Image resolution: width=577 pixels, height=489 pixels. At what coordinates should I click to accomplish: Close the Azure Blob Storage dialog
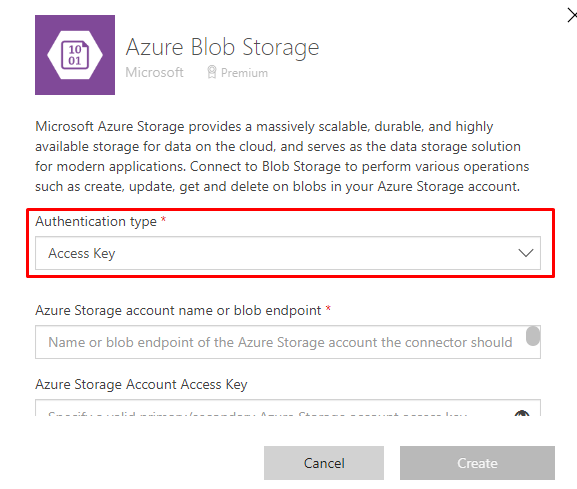click(572, 16)
